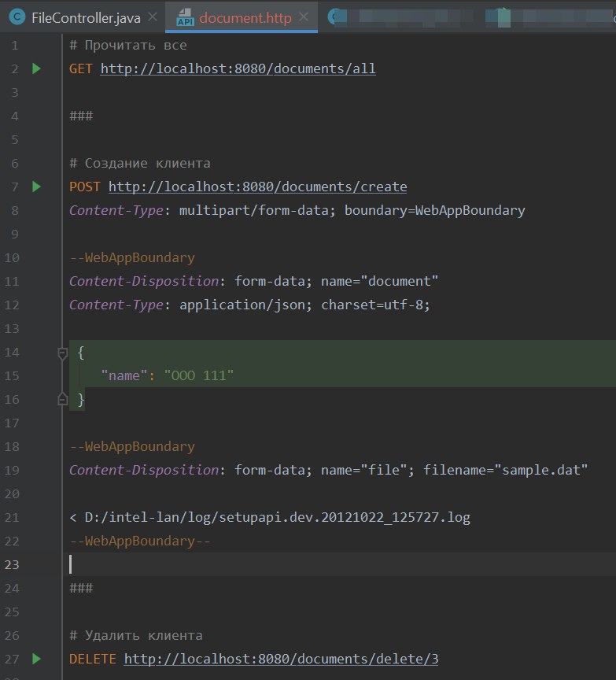Run the GET documents/all request

click(x=36, y=69)
